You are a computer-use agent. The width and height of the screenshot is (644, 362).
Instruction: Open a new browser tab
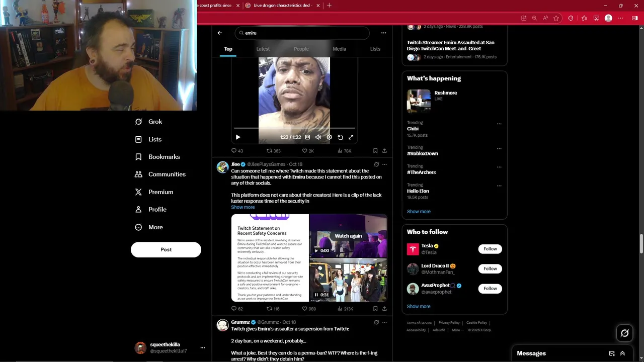(x=329, y=6)
